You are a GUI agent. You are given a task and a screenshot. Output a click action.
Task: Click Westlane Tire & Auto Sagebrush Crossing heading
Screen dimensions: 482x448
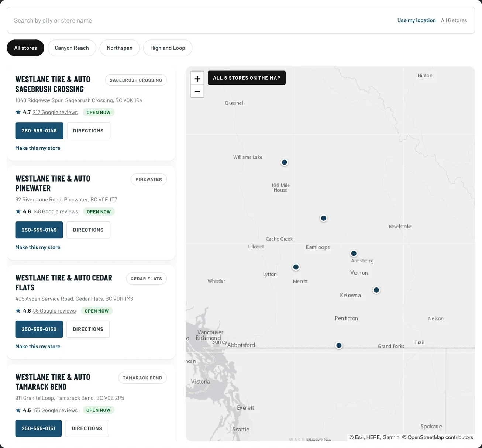pos(53,84)
